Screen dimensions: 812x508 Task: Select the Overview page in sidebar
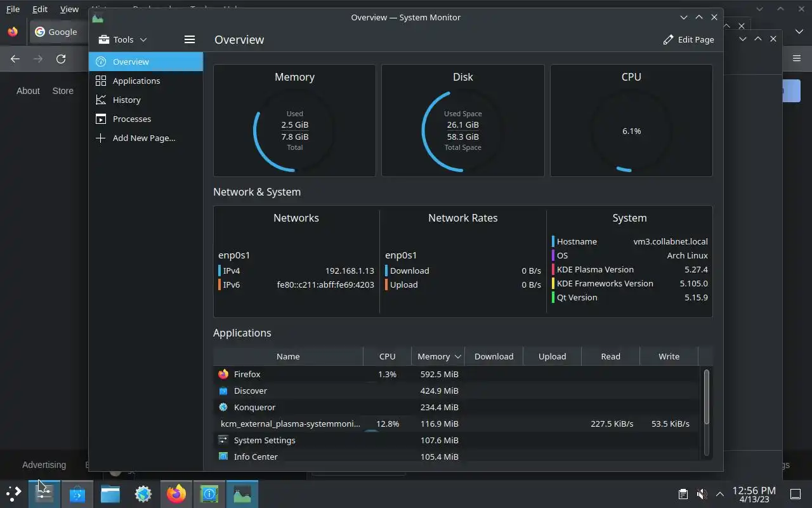point(146,62)
